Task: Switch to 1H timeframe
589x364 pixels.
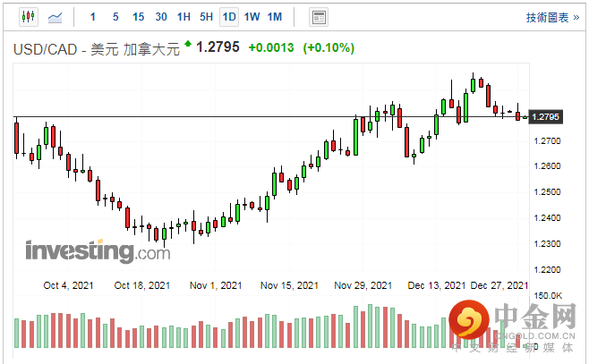Action: coord(184,17)
